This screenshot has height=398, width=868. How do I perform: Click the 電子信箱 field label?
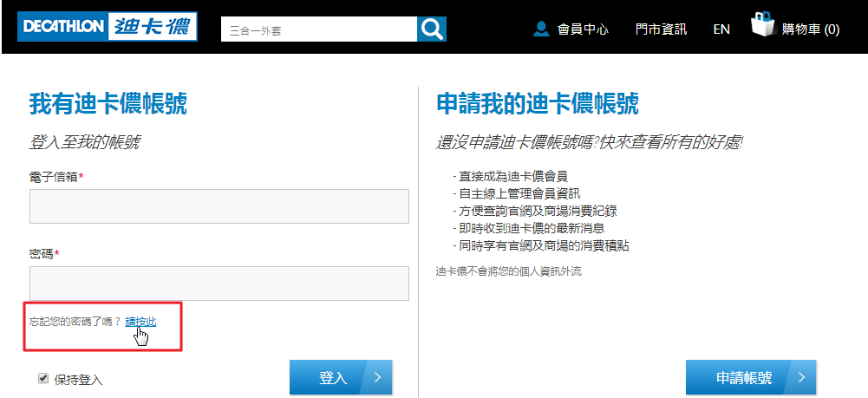click(x=56, y=177)
